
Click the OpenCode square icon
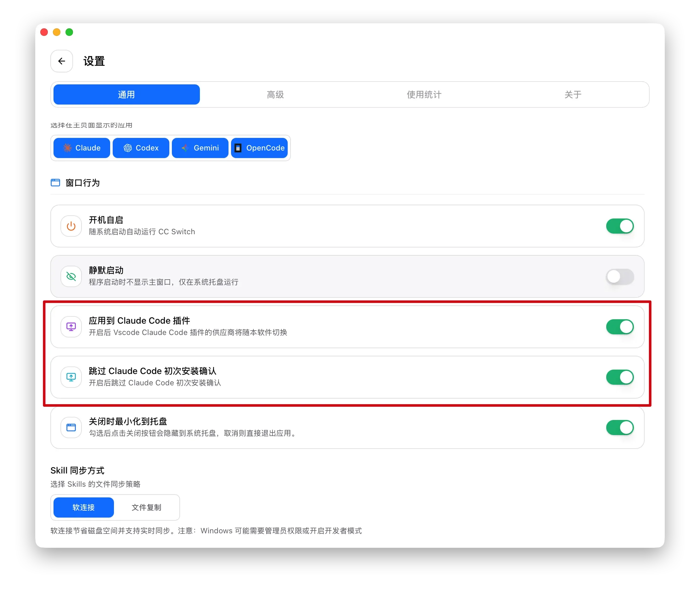(x=238, y=148)
